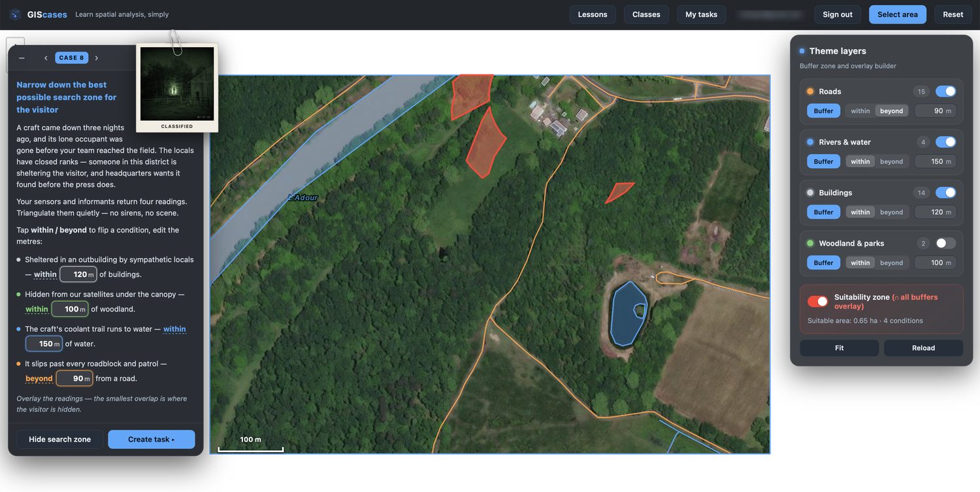The height and width of the screenshot is (492, 980).
Task: Open the Classes menu
Action: tap(646, 14)
